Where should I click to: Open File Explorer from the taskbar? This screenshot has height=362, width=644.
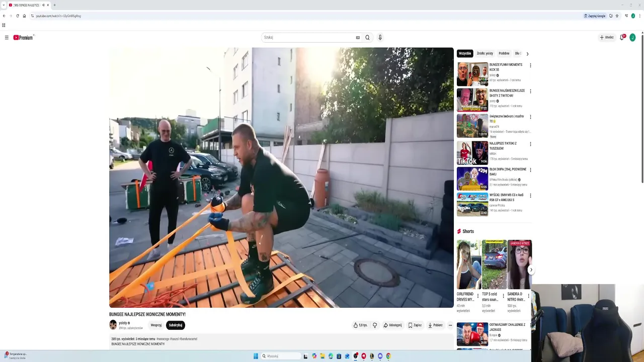point(323,356)
